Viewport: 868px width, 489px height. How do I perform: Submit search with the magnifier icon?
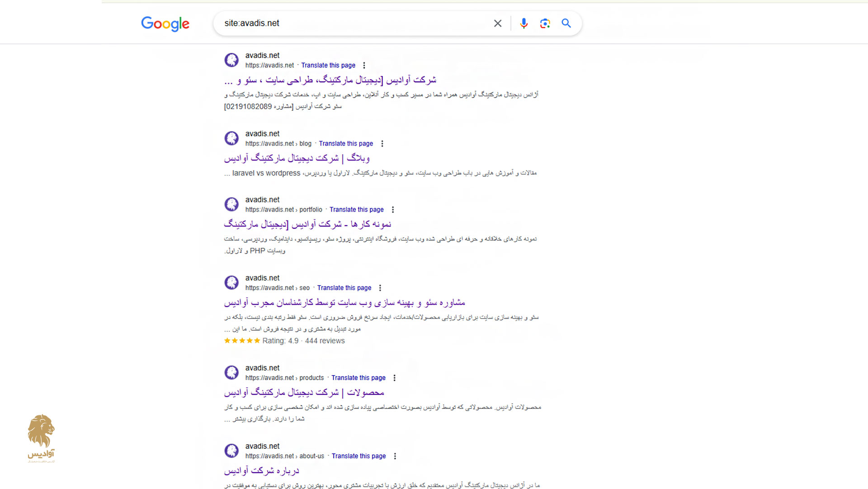click(566, 23)
